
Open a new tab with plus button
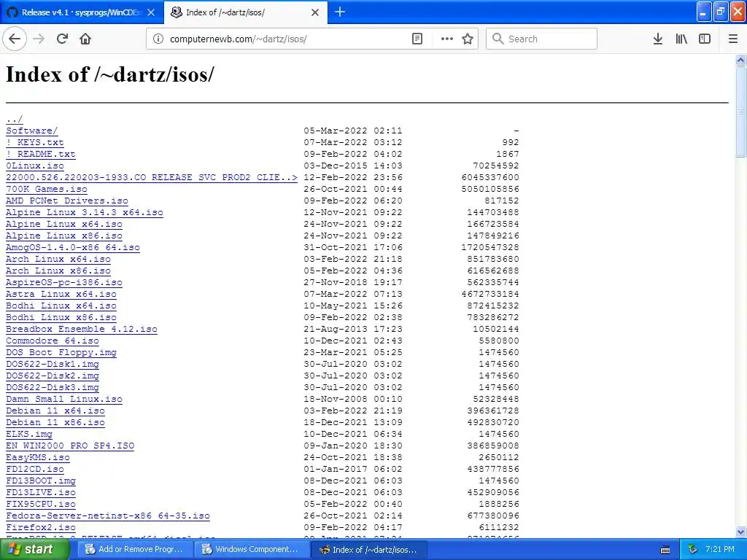click(x=340, y=12)
